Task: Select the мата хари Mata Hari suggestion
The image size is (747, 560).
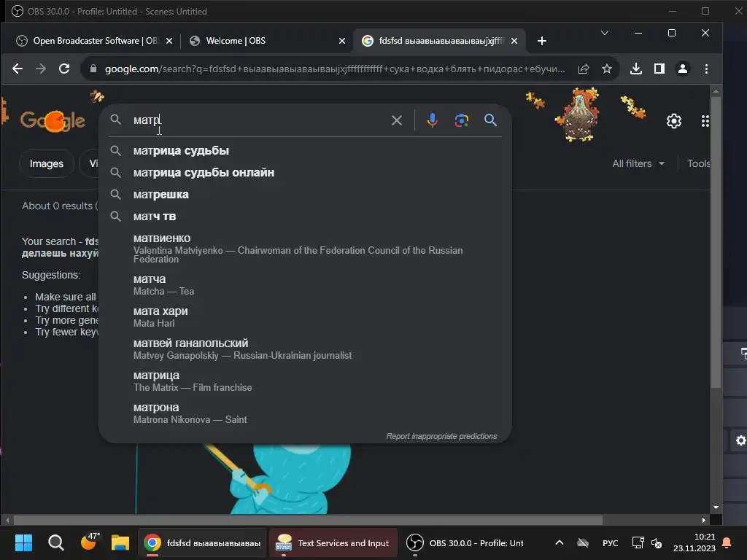Action: pyautogui.click(x=305, y=316)
